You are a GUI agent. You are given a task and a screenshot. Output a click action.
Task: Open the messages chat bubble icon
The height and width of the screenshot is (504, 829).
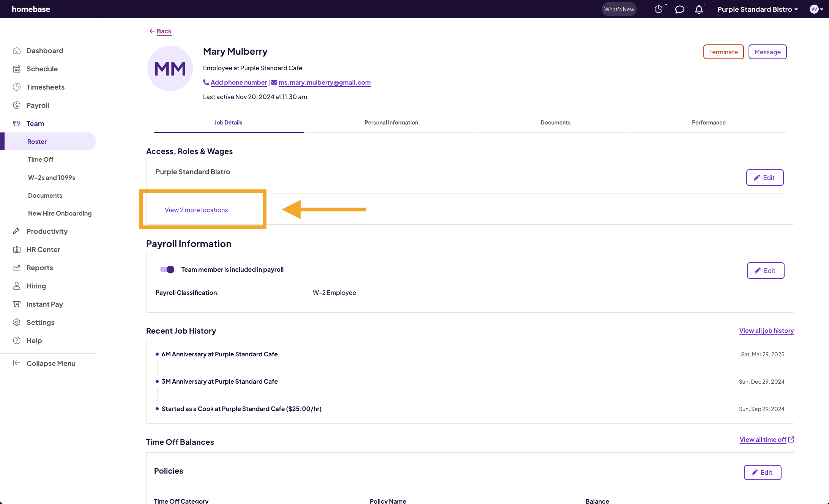tap(679, 9)
